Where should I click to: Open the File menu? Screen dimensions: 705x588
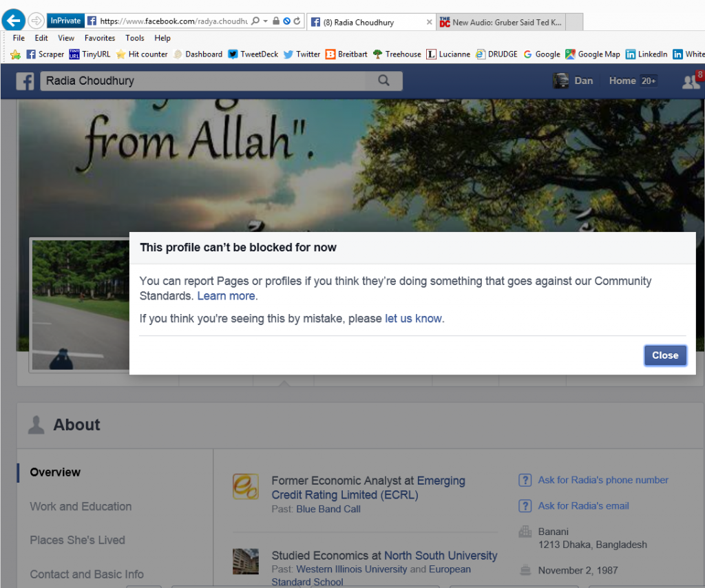pos(19,38)
